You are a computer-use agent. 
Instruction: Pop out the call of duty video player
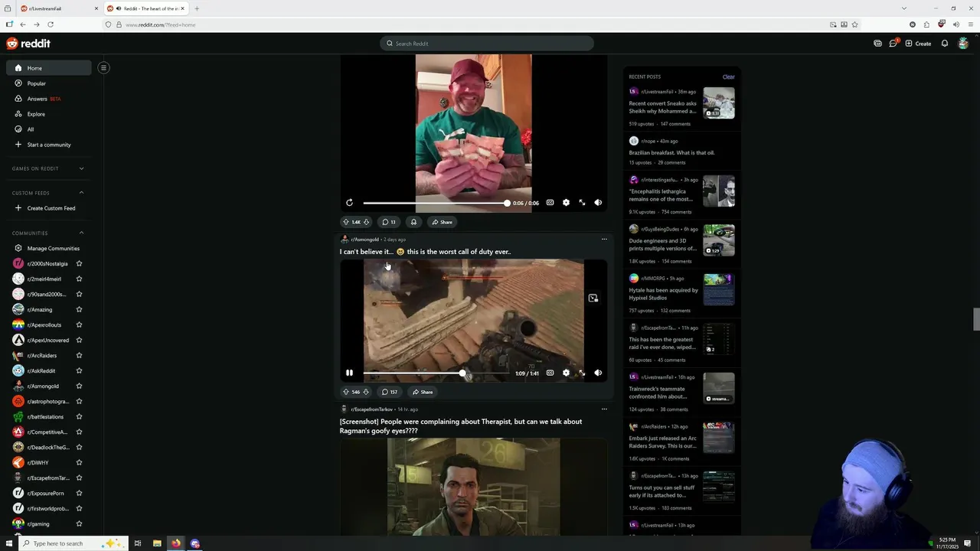point(593,298)
